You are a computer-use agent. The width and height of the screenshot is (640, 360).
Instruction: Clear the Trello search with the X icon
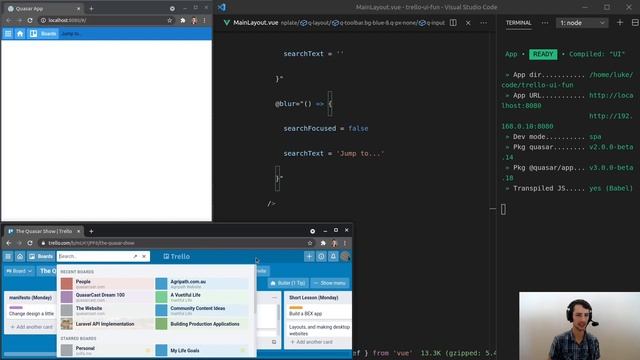(144, 256)
